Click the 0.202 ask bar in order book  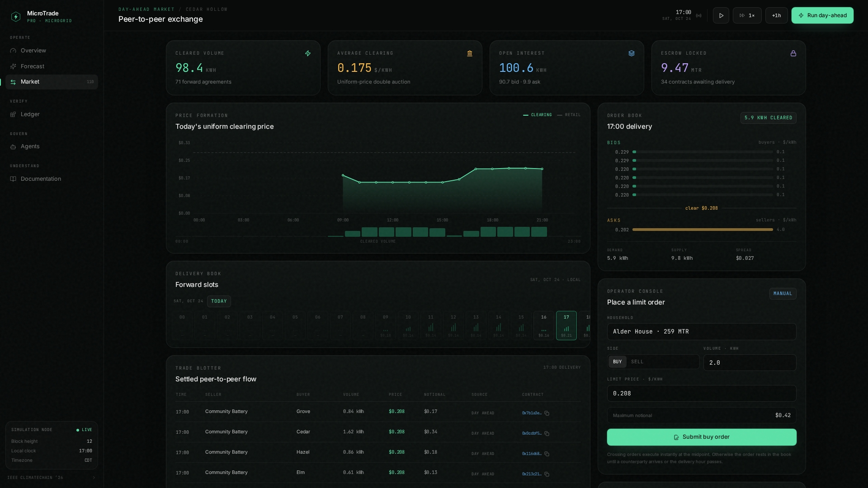tap(703, 230)
